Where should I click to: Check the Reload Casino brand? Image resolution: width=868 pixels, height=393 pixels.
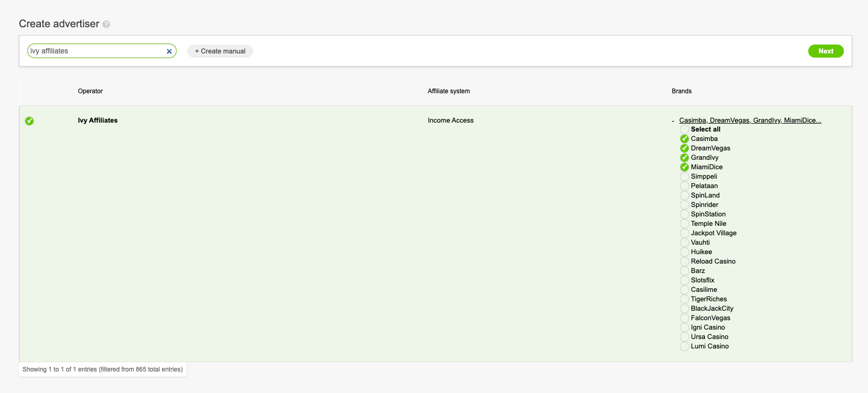tap(685, 261)
